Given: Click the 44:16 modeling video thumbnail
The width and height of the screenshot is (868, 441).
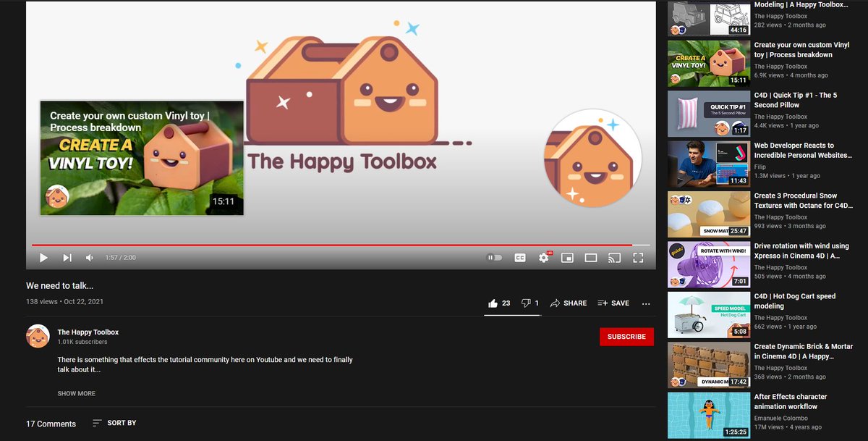Looking at the screenshot, I should (x=709, y=17).
